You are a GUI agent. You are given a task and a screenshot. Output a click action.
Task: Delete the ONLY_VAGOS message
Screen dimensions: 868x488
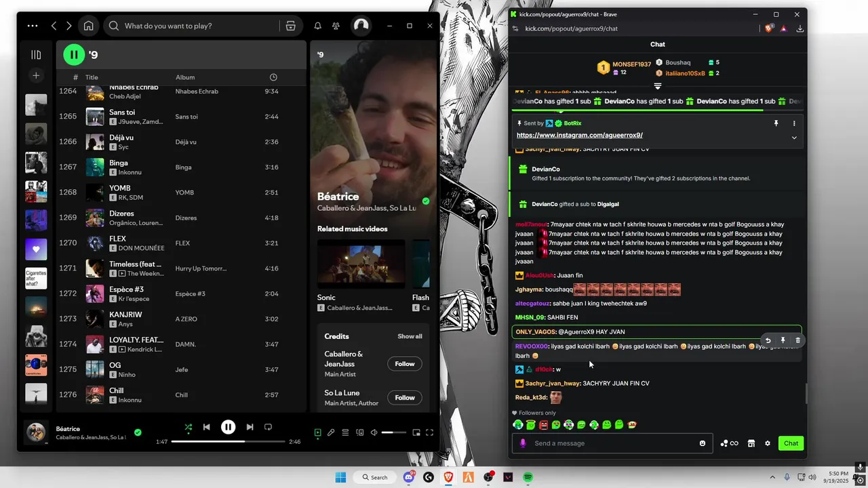pos(797,340)
